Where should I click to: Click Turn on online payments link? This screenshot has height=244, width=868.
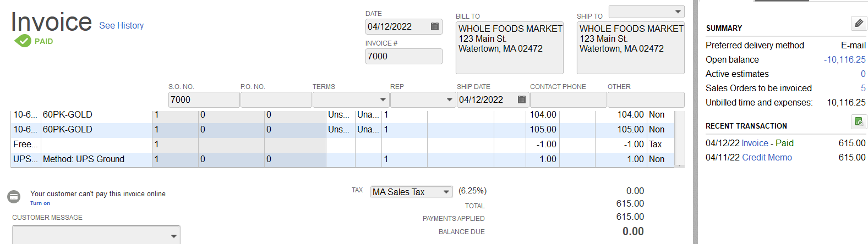40,203
